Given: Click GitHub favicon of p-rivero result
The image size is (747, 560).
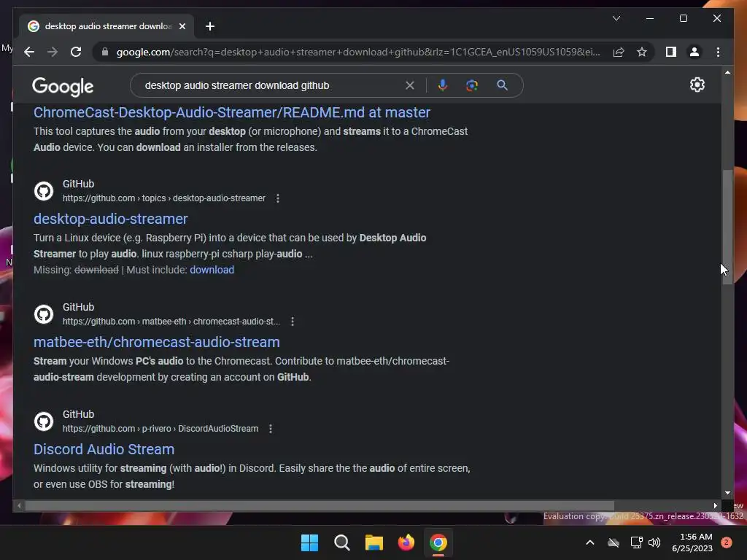Looking at the screenshot, I should pos(44,421).
